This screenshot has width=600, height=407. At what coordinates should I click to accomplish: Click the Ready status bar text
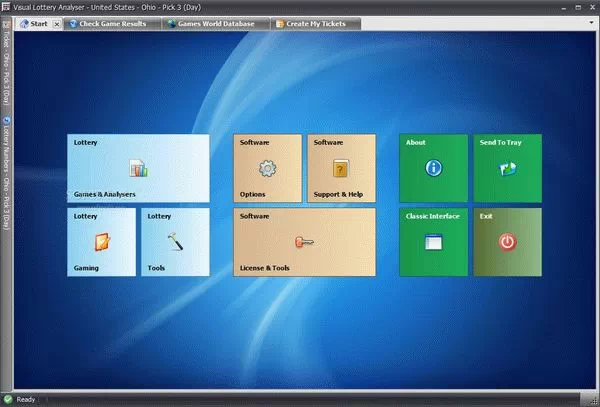click(26, 400)
